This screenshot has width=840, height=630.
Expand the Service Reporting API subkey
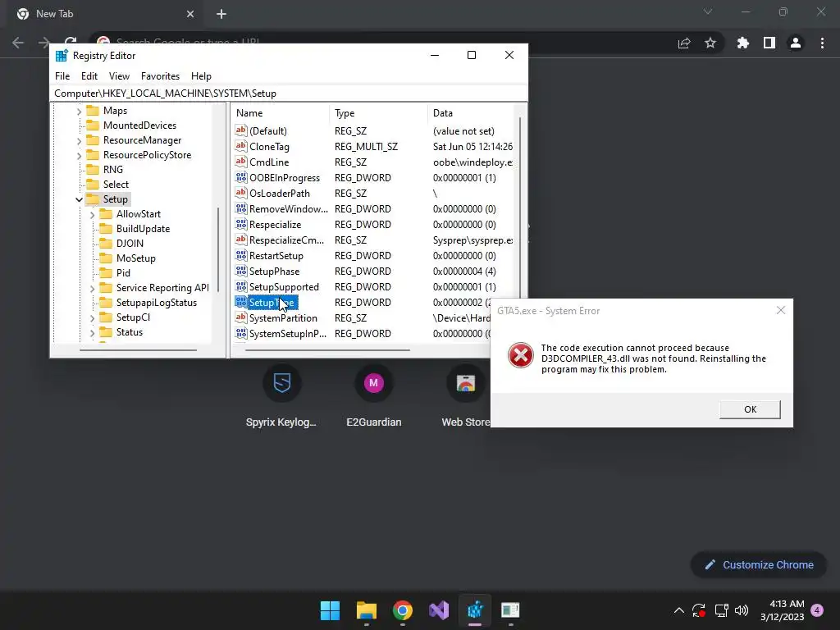tap(92, 288)
